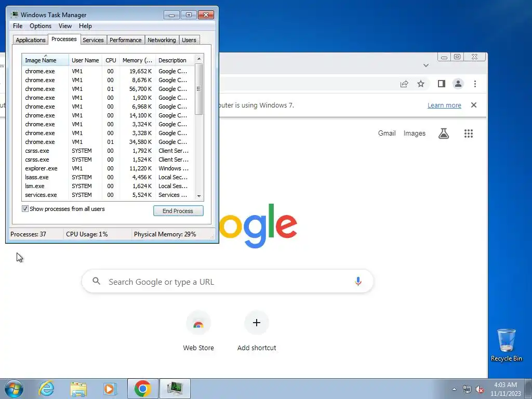Open Google apps grid icon
The image size is (532, 399).
[x=469, y=134]
